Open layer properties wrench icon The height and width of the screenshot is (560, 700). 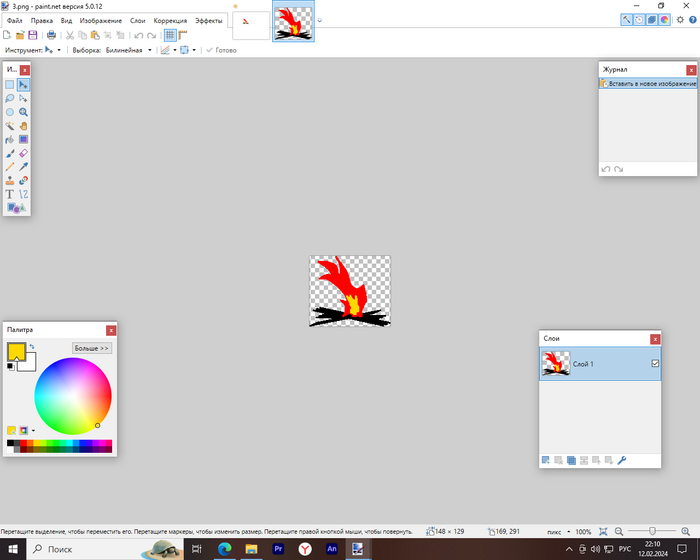click(x=621, y=460)
